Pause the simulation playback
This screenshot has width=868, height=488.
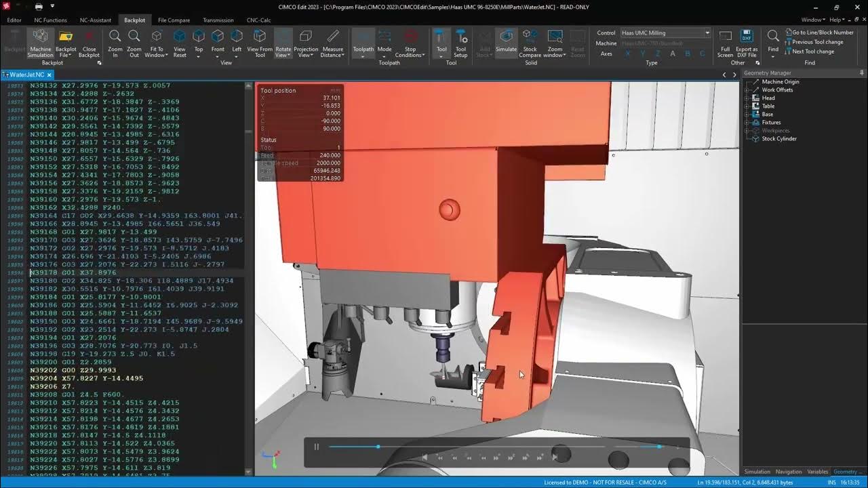316,447
